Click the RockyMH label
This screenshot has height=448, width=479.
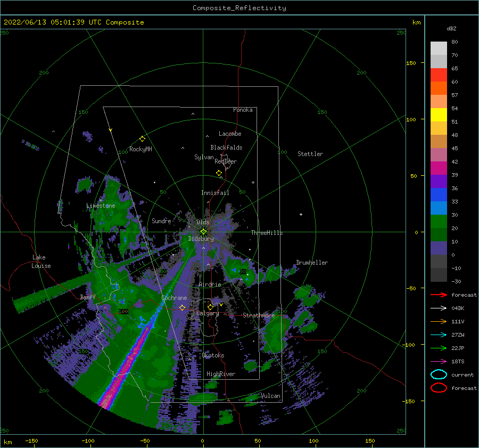point(141,149)
